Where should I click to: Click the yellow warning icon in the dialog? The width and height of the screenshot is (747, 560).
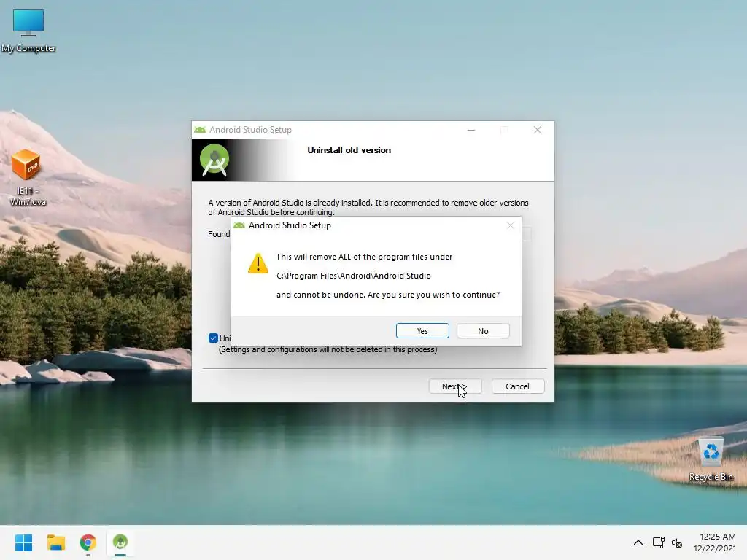[x=258, y=263]
